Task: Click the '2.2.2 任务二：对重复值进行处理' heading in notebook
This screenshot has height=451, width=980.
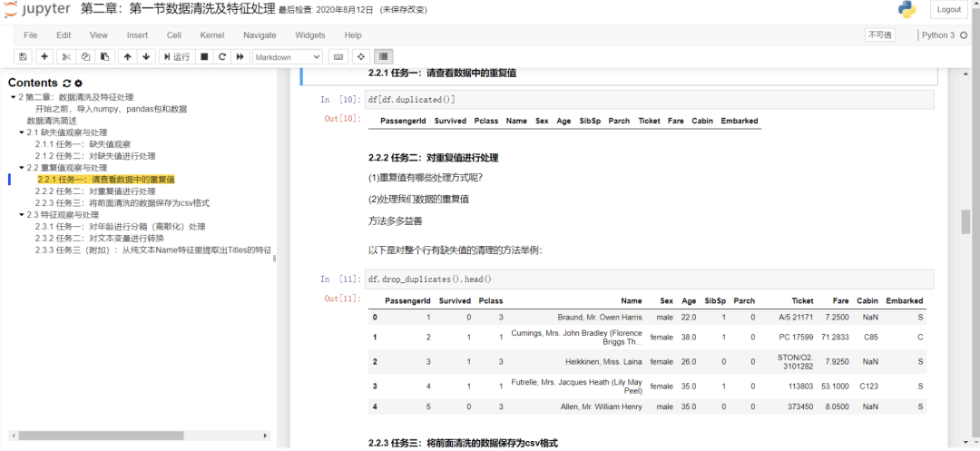Action: pyautogui.click(x=433, y=157)
